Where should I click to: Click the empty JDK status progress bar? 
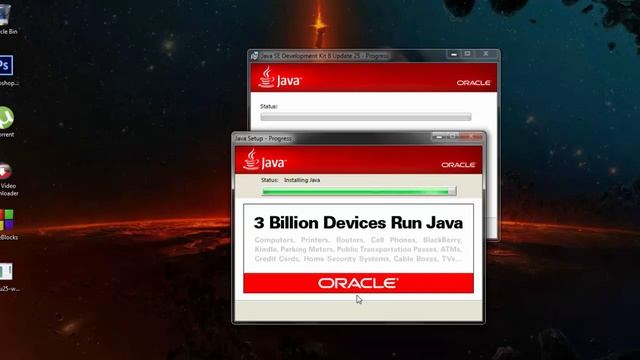pyautogui.click(x=366, y=117)
